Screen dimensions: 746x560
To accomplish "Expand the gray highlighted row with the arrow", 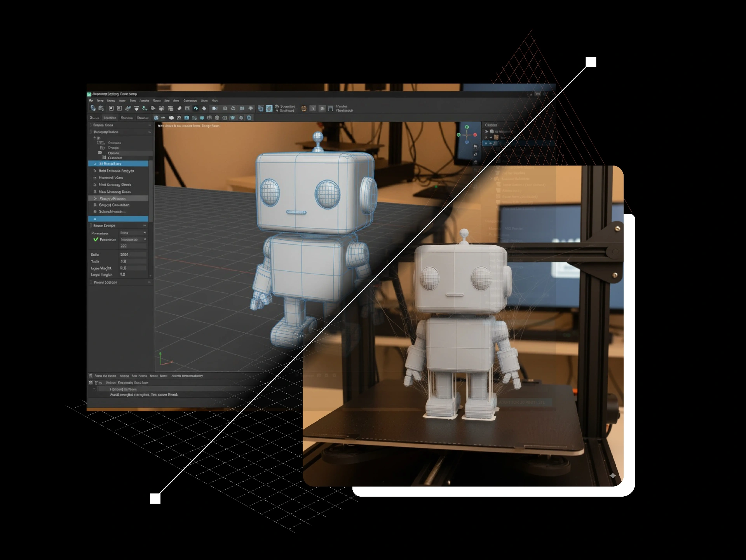I will [x=118, y=198].
